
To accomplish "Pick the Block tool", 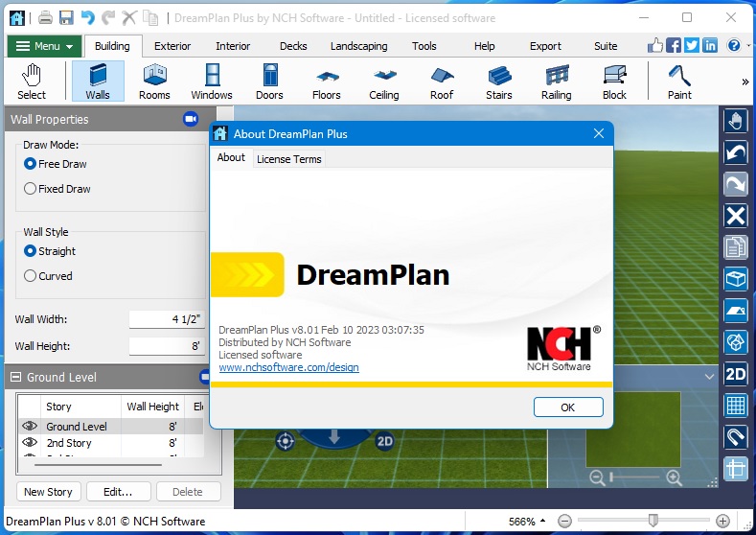I will tap(614, 81).
